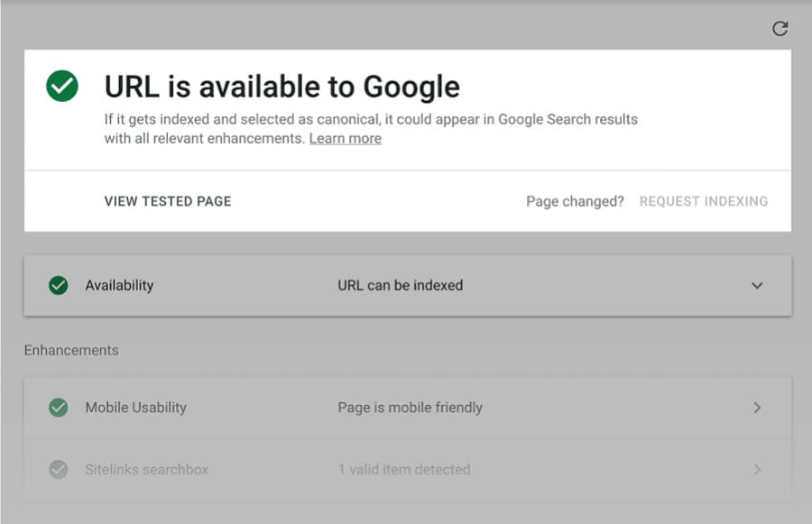Open Mobile Usability details via right chevron
This screenshot has height=524, width=812.
(757, 408)
